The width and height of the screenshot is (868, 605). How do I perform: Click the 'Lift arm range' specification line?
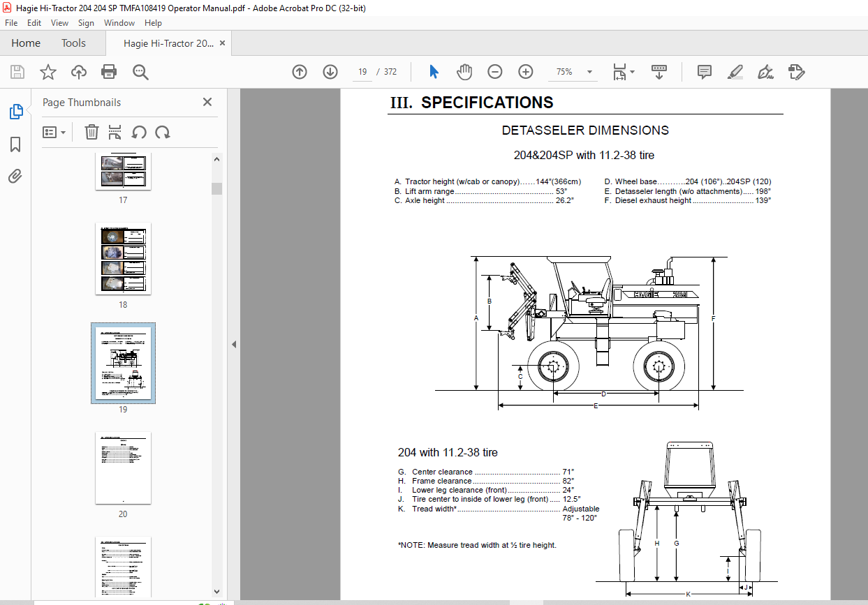click(484, 191)
